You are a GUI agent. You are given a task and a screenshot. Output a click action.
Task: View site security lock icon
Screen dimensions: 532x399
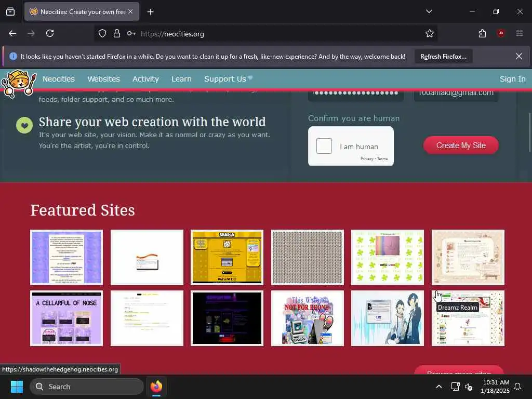point(117,34)
